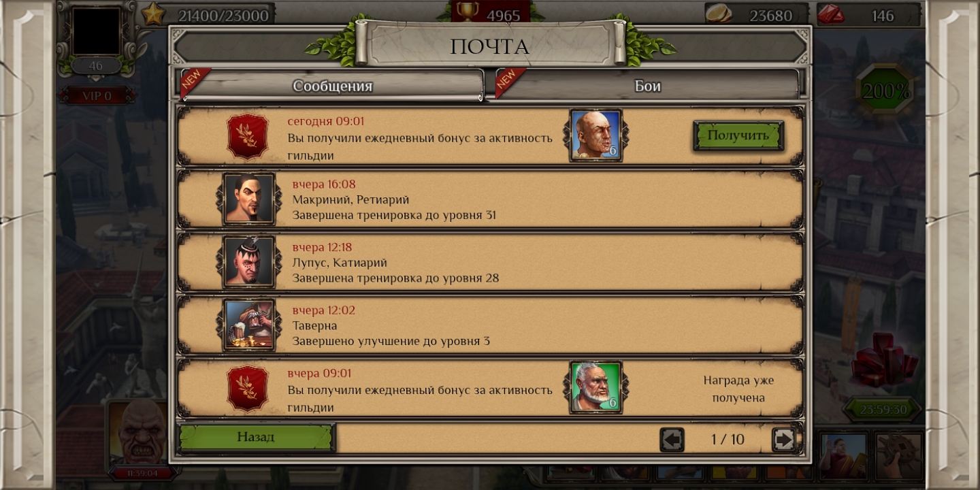Click the Таверна building icon
Image resolution: width=980 pixels, height=490 pixels.
pos(249,325)
